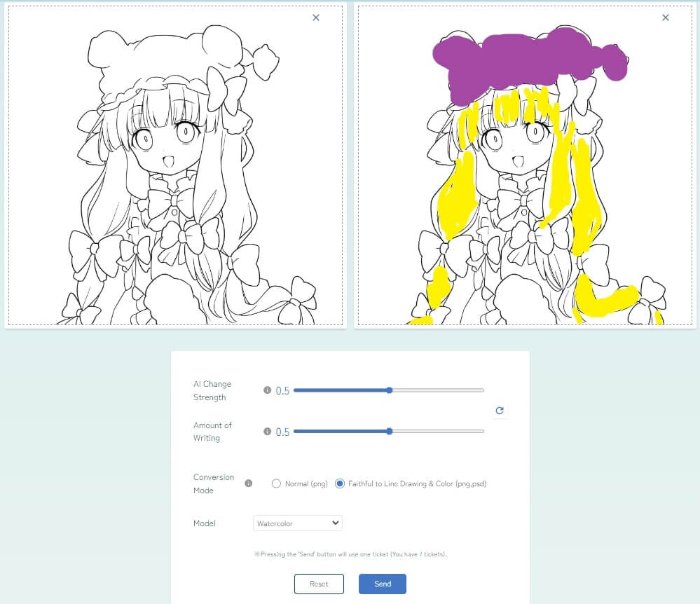700x604 pixels.
Task: Click the AI Change Strength info icon
Action: tap(267, 390)
